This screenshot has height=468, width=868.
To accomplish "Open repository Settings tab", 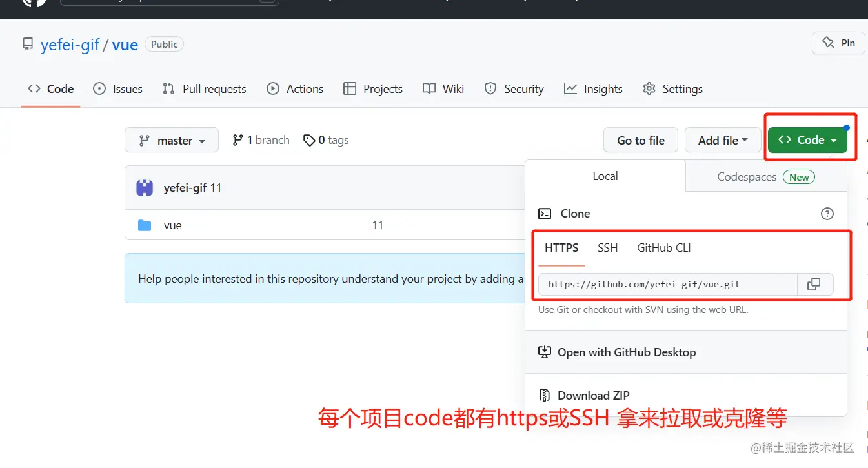I will coord(672,89).
